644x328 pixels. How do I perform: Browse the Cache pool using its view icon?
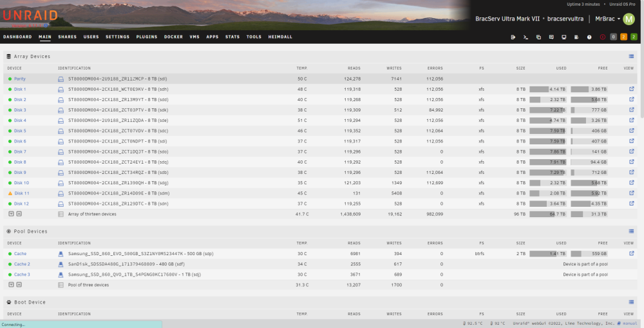(632, 253)
